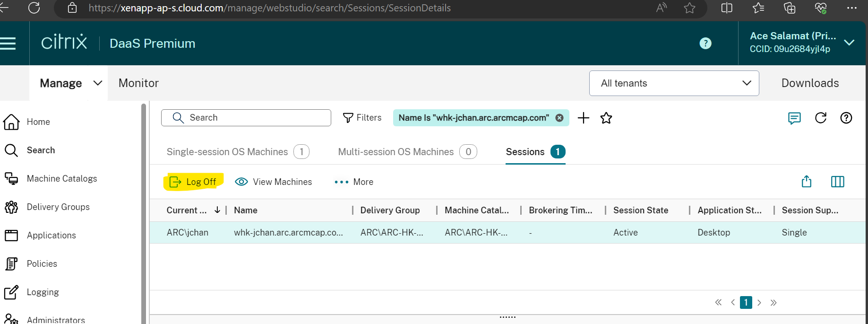This screenshot has width=868, height=324.
Task: Click inside the Search input field
Action: click(x=255, y=118)
